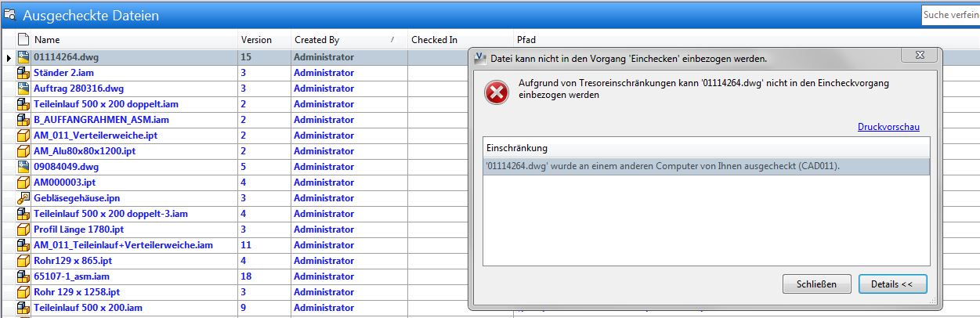Select file name Rohr 129 x 1258.ipt
Image resolution: width=980 pixels, height=318 pixels.
pos(77,292)
